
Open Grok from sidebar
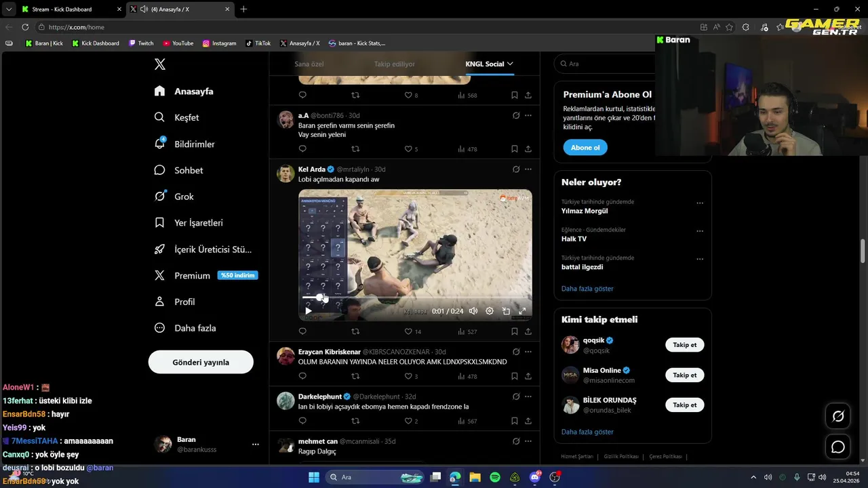tap(174, 197)
